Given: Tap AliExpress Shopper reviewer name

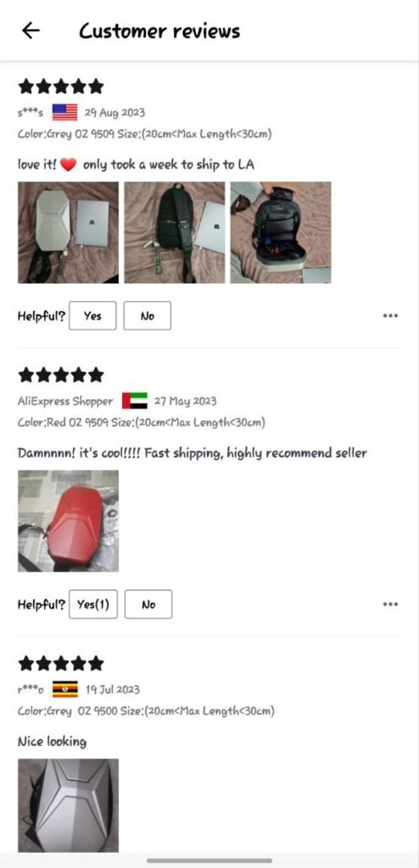Looking at the screenshot, I should pyautogui.click(x=64, y=401).
